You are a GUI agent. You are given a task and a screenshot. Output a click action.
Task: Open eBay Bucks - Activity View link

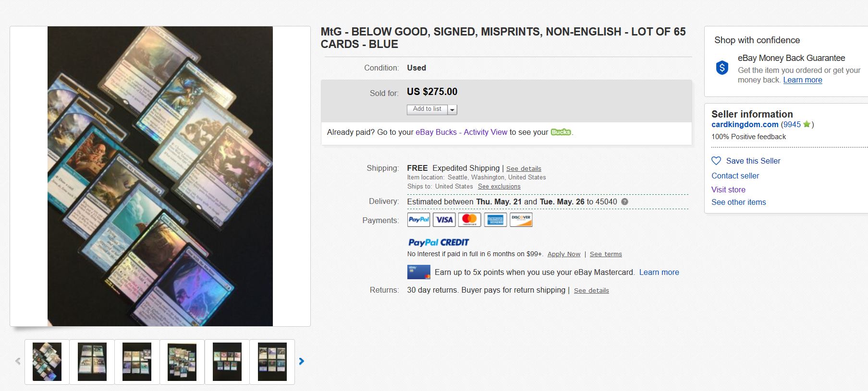click(461, 132)
